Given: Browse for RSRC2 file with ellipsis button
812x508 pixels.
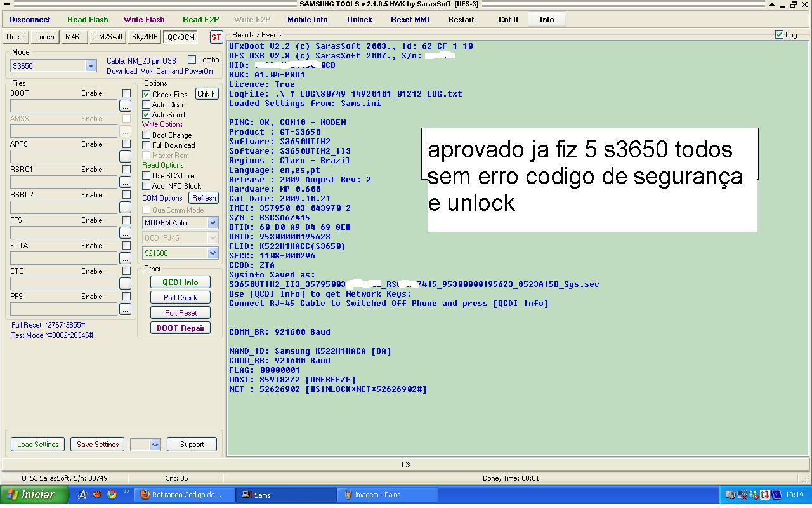Looking at the screenshot, I should pos(125,207).
